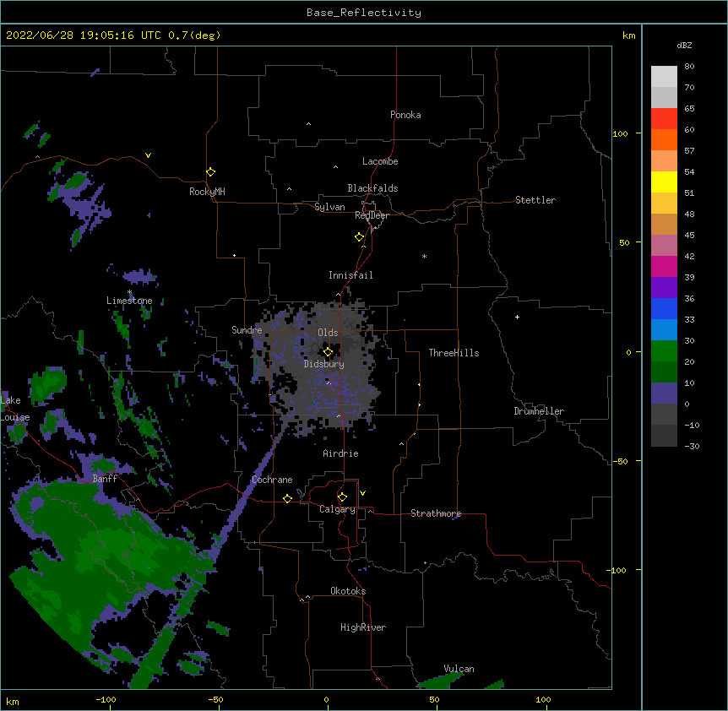Click the km label at bottom left

click(13, 702)
